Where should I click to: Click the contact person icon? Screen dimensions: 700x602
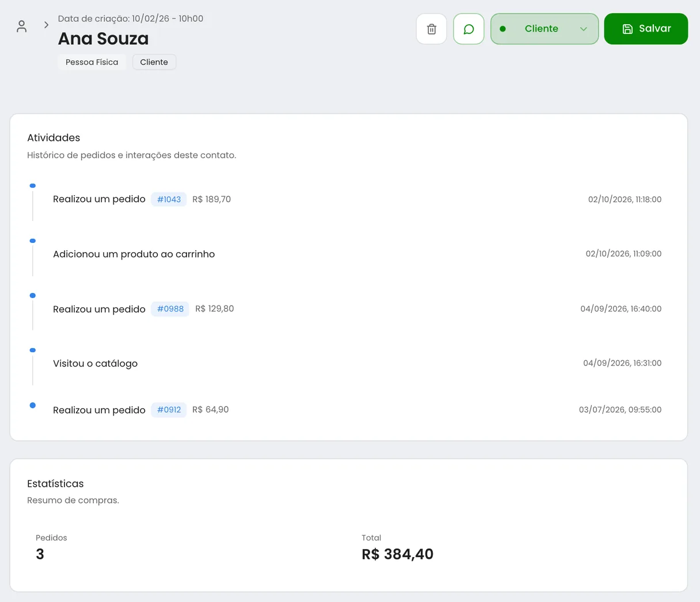(x=22, y=26)
